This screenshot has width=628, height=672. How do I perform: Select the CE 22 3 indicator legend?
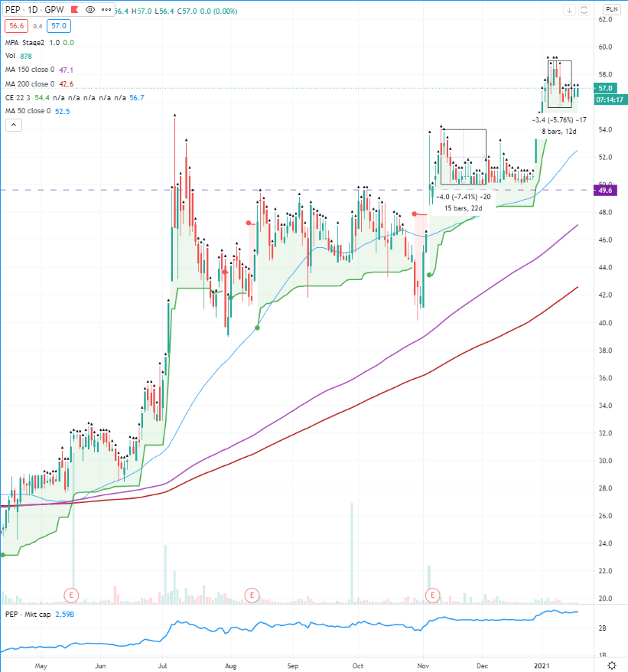[x=18, y=98]
